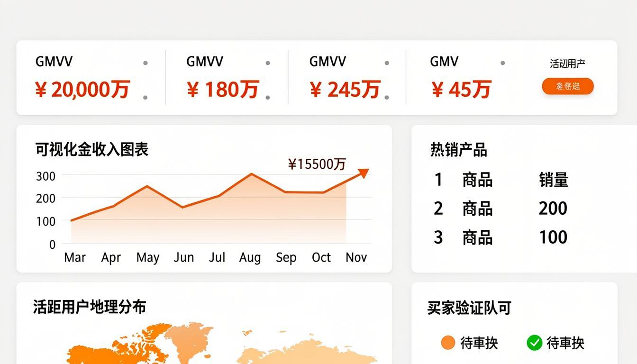Click the dot right after the ¥ 245万 value

coord(387,97)
